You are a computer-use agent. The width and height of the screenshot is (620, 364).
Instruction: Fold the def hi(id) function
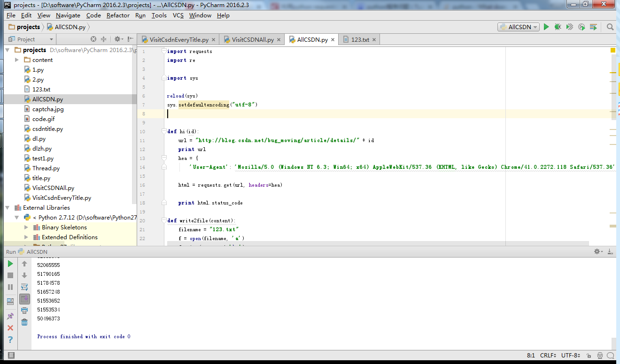163,131
